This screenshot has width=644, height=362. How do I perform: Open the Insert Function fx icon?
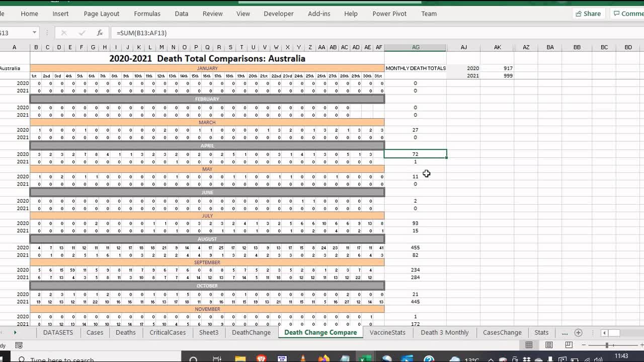[x=100, y=33]
